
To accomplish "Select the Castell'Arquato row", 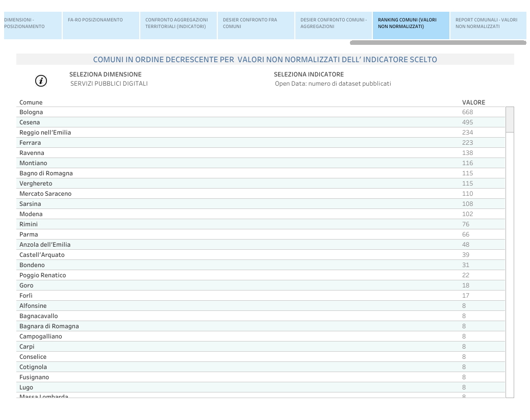I will click(x=261, y=255).
